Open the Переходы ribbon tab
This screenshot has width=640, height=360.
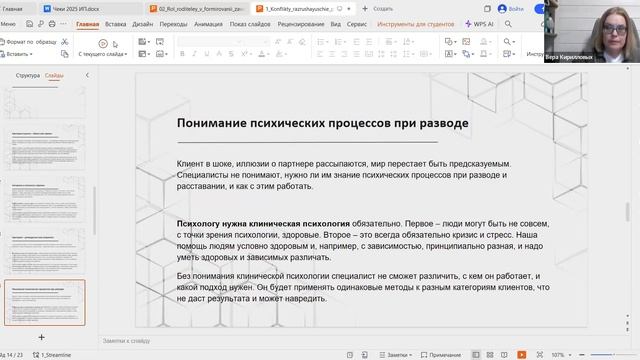173,24
